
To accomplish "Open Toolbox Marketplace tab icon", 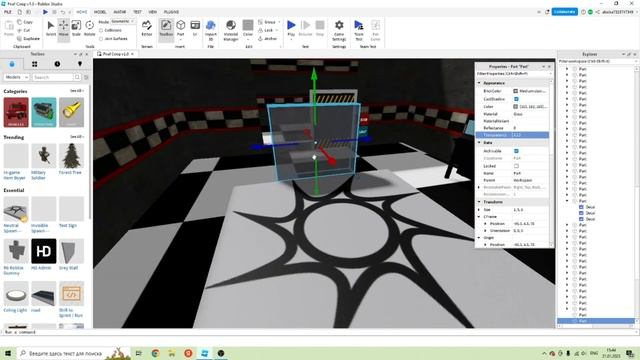I will click(12, 64).
